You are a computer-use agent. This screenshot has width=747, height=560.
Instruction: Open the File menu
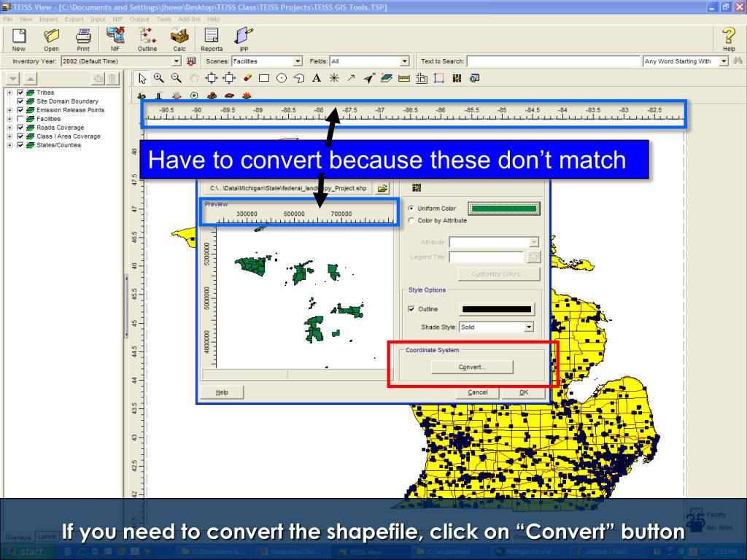coord(8,19)
